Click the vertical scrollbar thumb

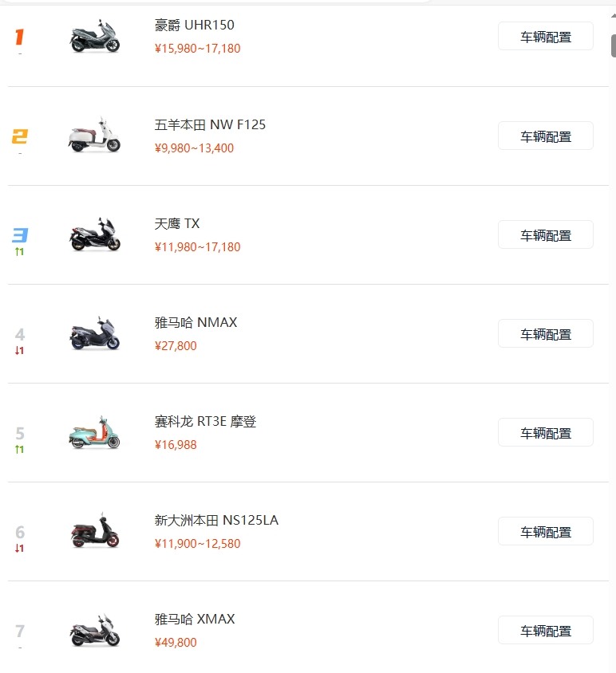tap(614, 46)
